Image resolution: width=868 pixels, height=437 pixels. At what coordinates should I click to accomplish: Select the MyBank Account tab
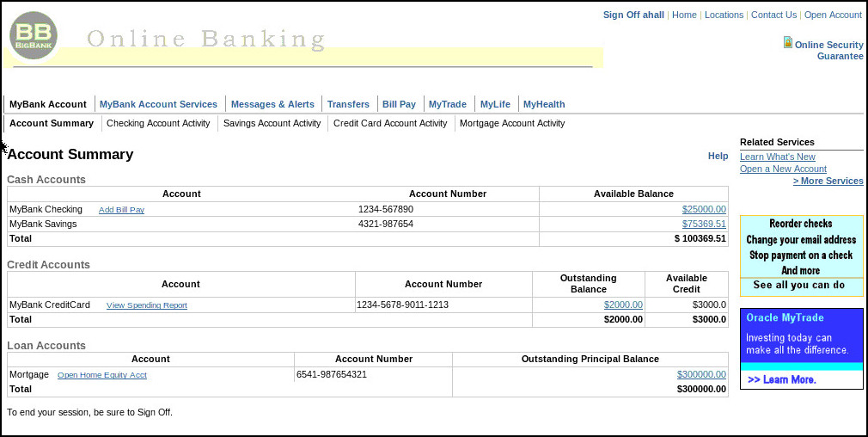pyautogui.click(x=48, y=104)
